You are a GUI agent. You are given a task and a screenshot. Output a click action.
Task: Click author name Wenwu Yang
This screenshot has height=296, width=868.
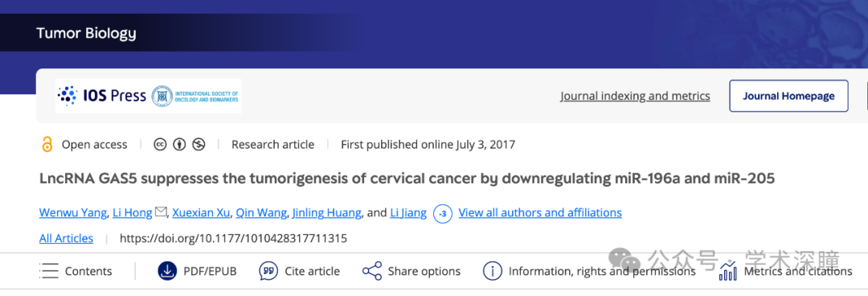72,212
